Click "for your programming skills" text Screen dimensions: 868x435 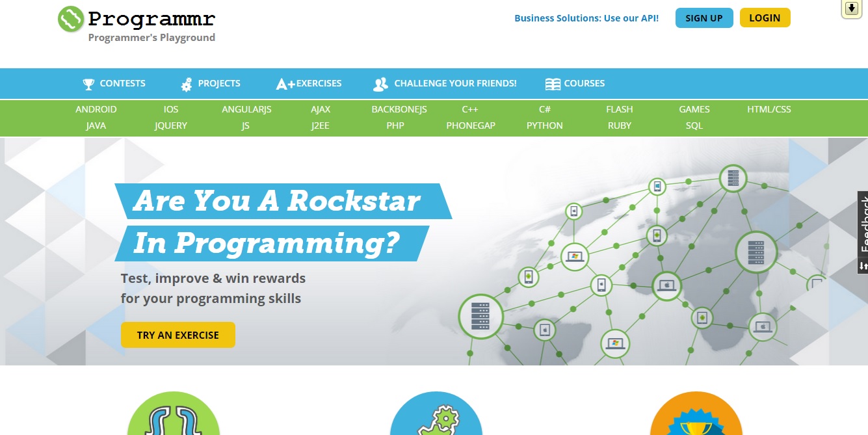[211, 299]
